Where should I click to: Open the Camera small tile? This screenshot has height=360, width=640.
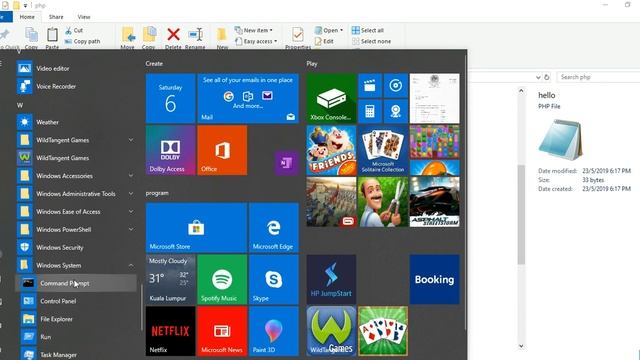click(x=396, y=111)
